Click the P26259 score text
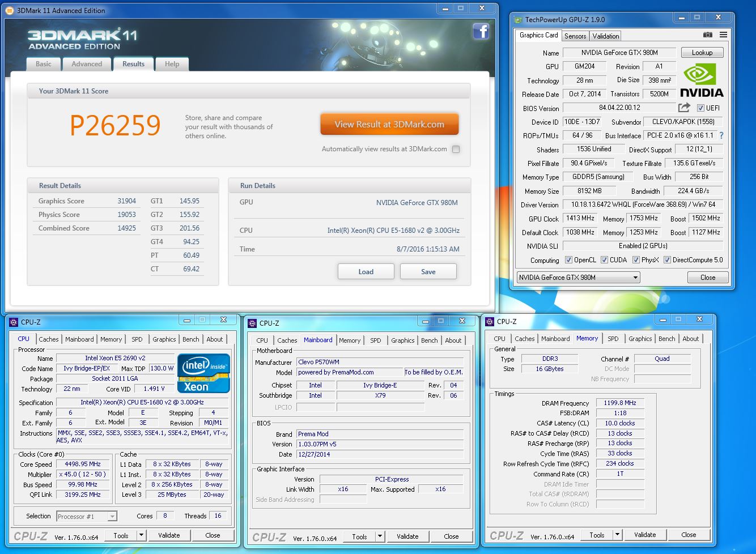The width and height of the screenshot is (756, 554). click(x=116, y=125)
